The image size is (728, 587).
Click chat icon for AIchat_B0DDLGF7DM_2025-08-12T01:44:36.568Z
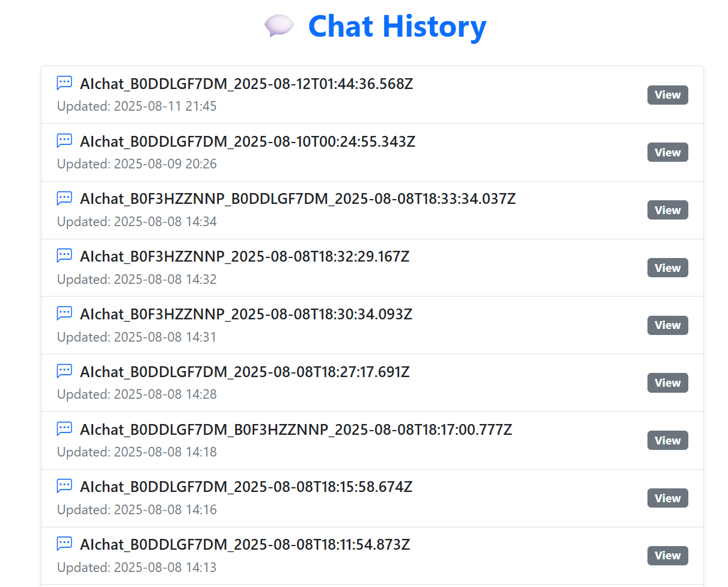point(64,83)
